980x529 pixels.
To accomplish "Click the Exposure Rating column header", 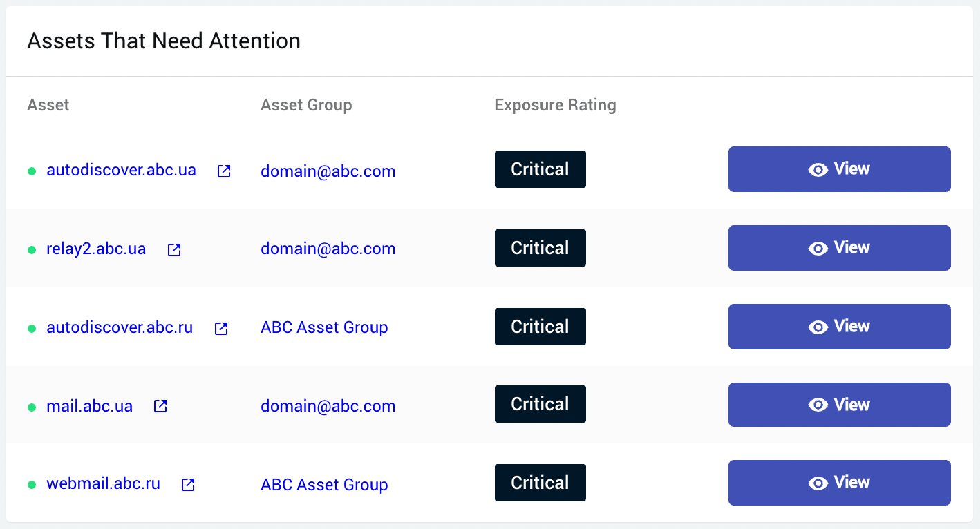I will (555, 106).
